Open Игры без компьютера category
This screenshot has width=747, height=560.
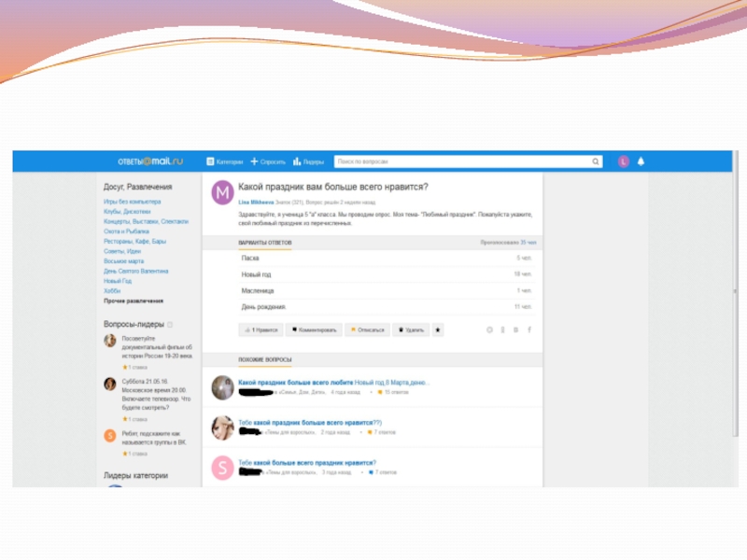pyautogui.click(x=132, y=202)
